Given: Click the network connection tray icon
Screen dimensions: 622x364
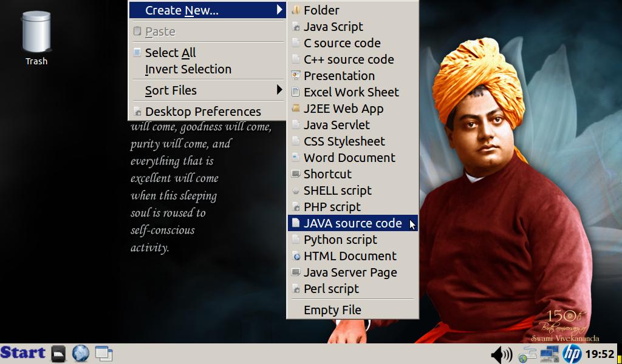Looking at the screenshot, I should pos(527,354).
